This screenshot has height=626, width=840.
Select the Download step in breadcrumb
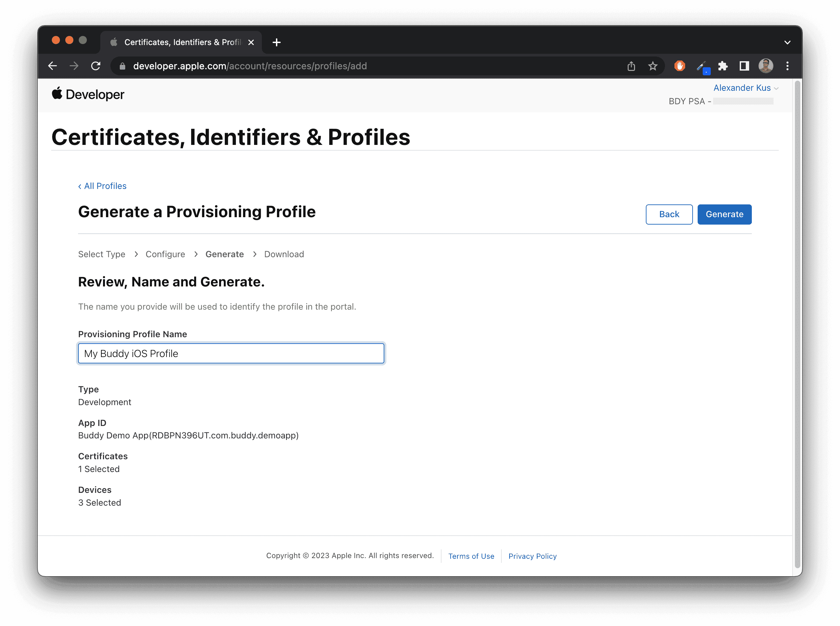[284, 254]
